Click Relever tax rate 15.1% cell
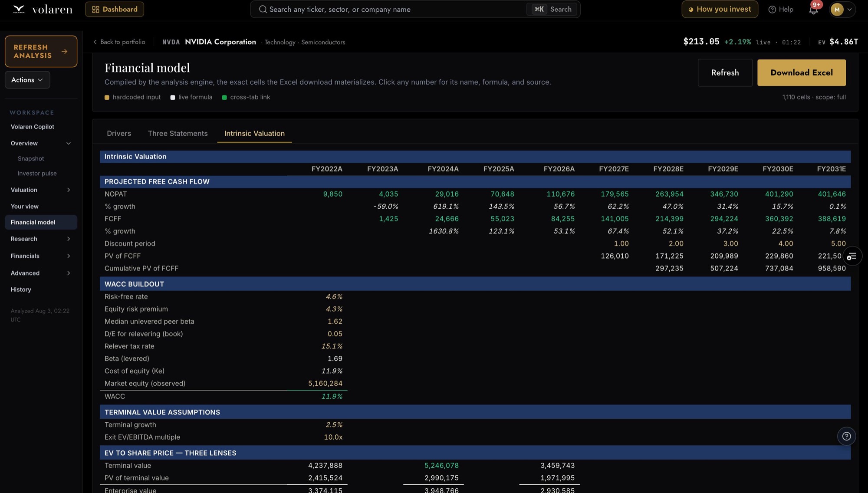The height and width of the screenshot is (493, 868). coord(332,346)
